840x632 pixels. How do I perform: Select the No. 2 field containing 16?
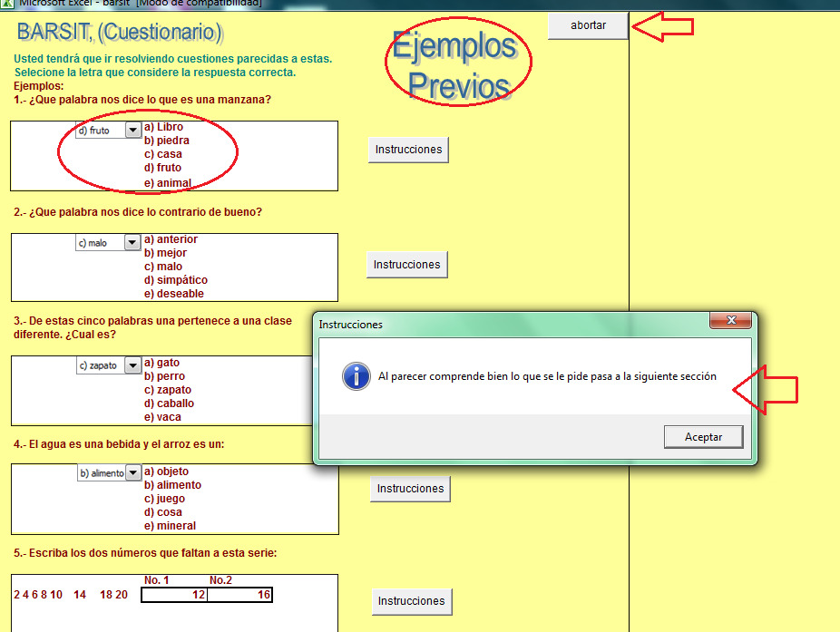point(240,594)
